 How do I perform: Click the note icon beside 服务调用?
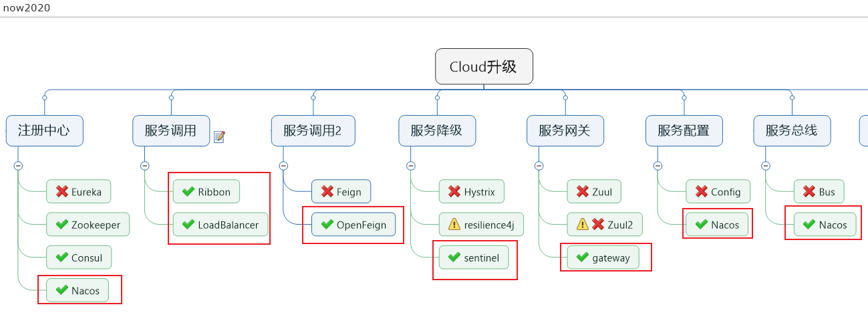coord(219,137)
